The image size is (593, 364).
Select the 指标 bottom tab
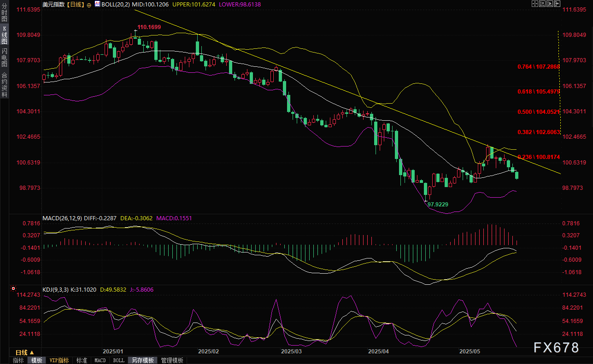(x=18, y=360)
